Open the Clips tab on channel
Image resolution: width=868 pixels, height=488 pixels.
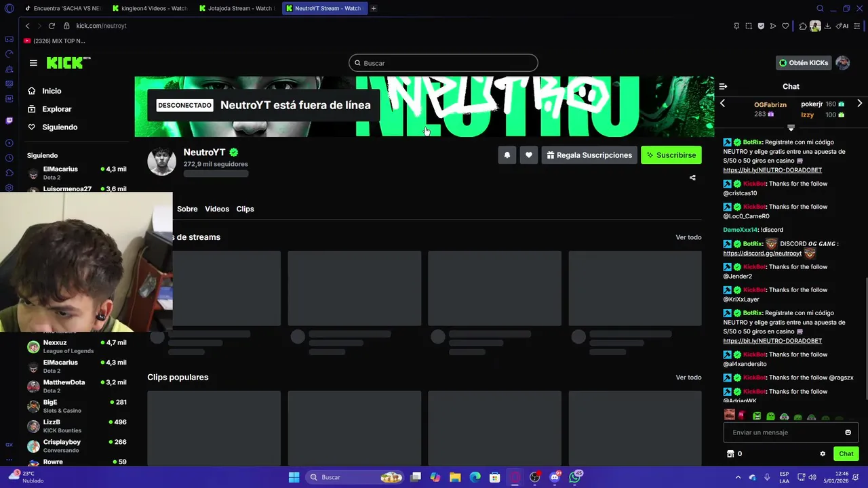(x=245, y=209)
